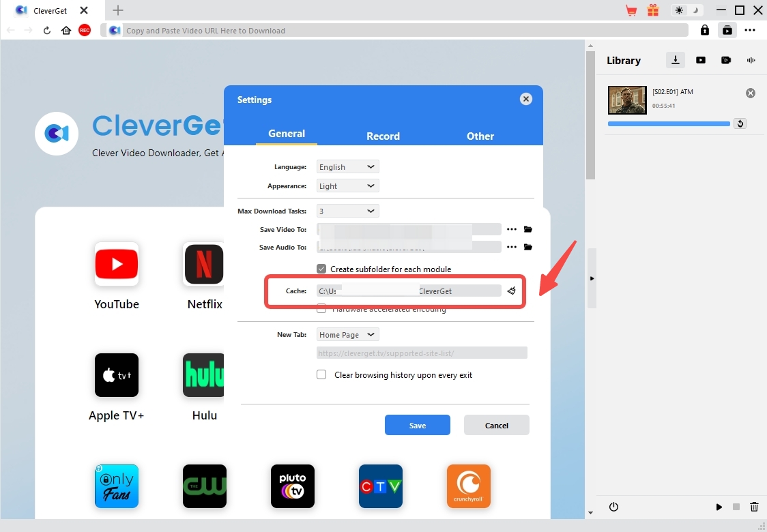This screenshot has height=532, width=767.
Task: Browse for Save Audio To path
Action: pos(512,247)
